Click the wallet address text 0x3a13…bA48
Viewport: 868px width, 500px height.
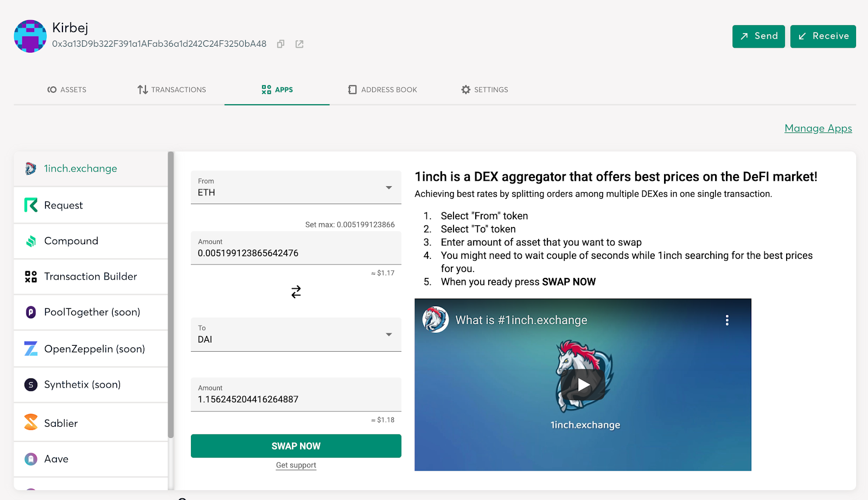(x=159, y=44)
